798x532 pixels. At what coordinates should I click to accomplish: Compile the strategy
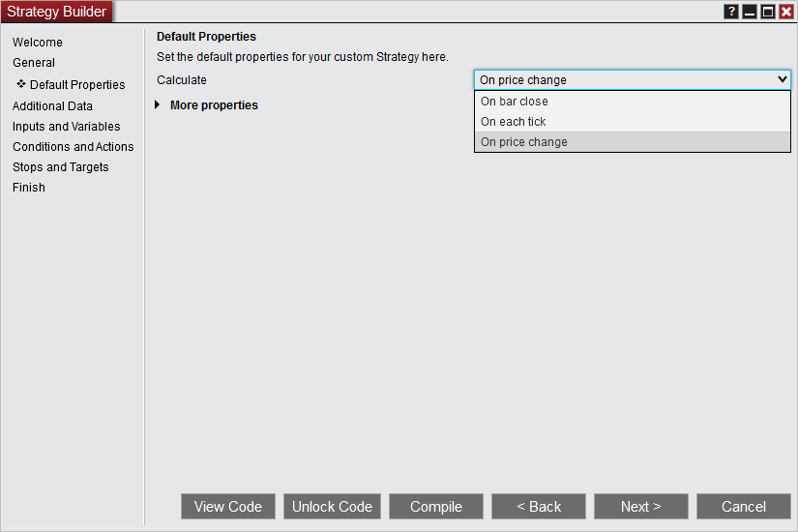(436, 507)
